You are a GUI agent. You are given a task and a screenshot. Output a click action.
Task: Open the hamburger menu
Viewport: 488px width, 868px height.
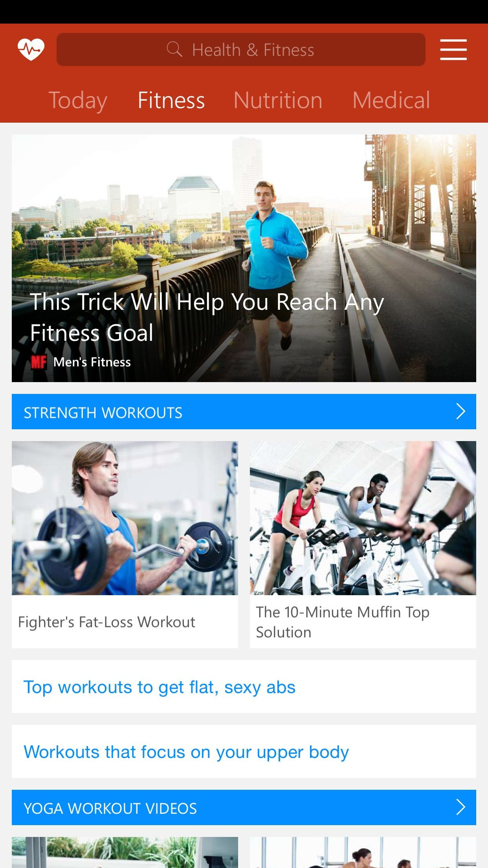[453, 50]
